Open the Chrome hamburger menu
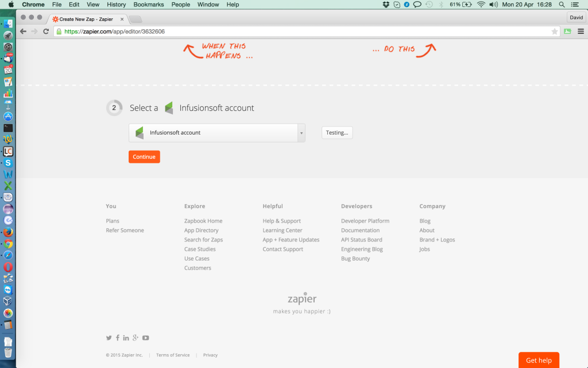Screen dimensions: 588x368 581,32
